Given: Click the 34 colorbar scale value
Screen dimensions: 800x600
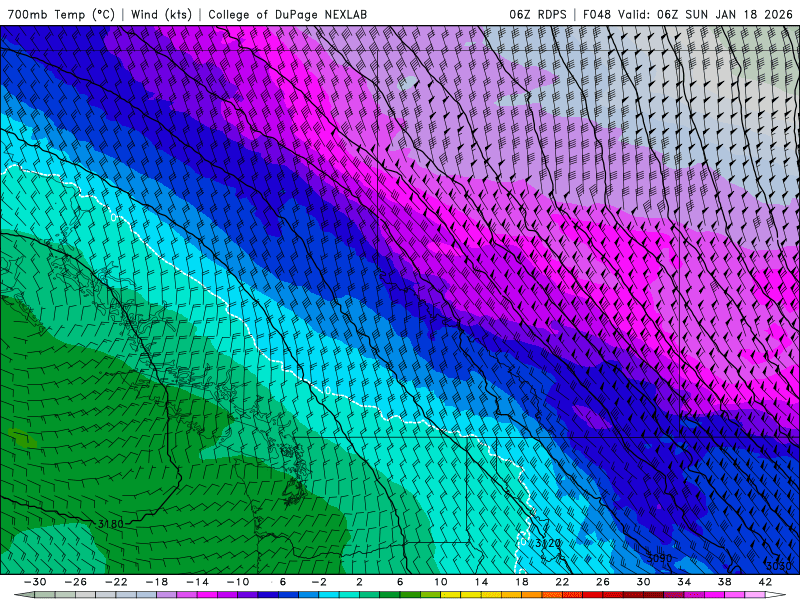Looking at the screenshot, I should point(684,582).
